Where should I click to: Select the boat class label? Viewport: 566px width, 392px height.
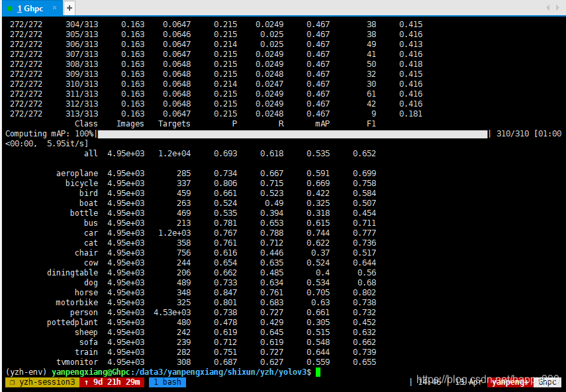(89, 203)
